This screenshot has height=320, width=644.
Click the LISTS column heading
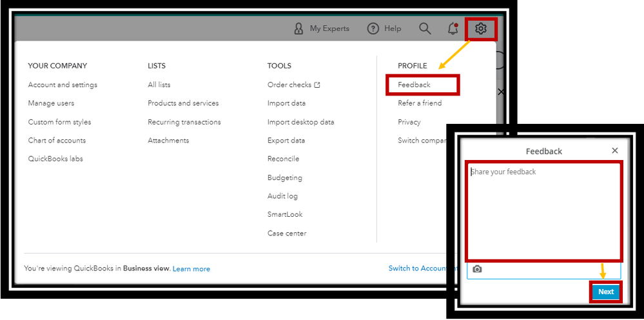[157, 66]
